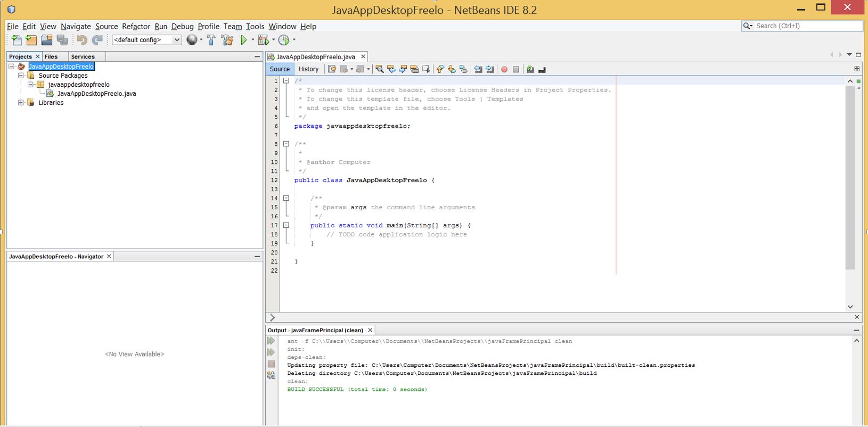This screenshot has height=427, width=868.
Task: Click the Source view button
Action: [x=280, y=69]
